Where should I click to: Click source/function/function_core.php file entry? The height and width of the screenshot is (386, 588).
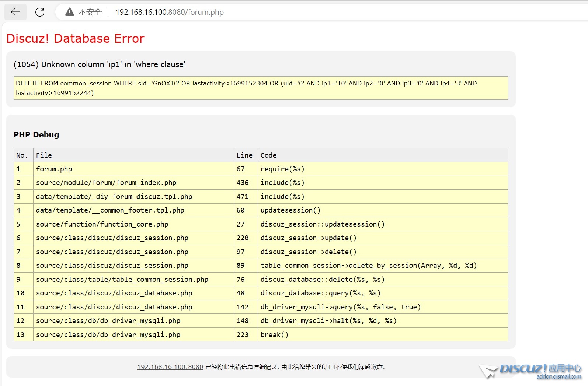[x=102, y=224]
